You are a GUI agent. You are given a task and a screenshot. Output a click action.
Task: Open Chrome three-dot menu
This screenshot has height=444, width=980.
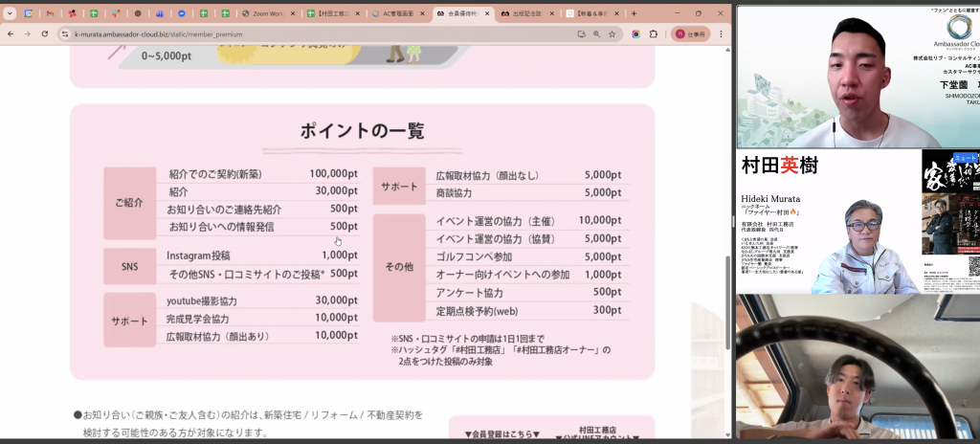tap(721, 33)
